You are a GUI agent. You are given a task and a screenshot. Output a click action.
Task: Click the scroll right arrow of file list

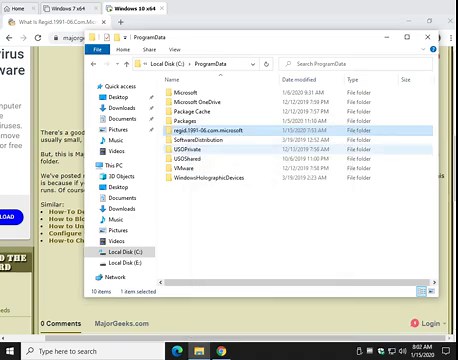click(434, 282)
